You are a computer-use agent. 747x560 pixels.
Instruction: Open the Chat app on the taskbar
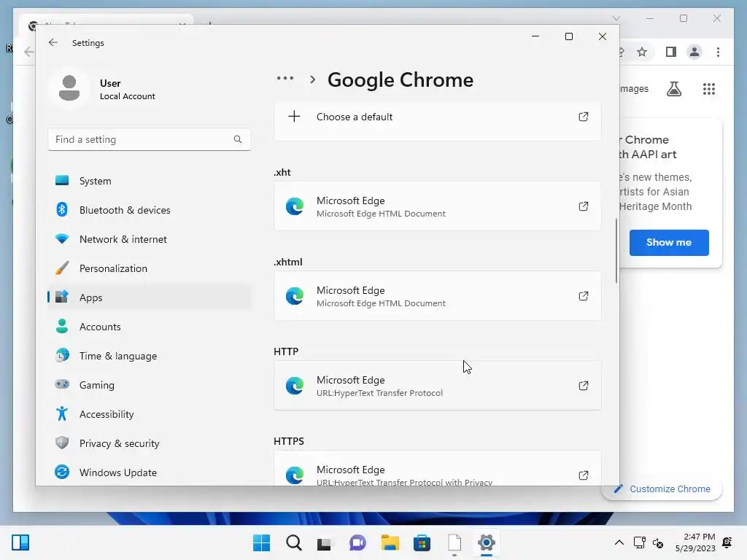pos(357,542)
